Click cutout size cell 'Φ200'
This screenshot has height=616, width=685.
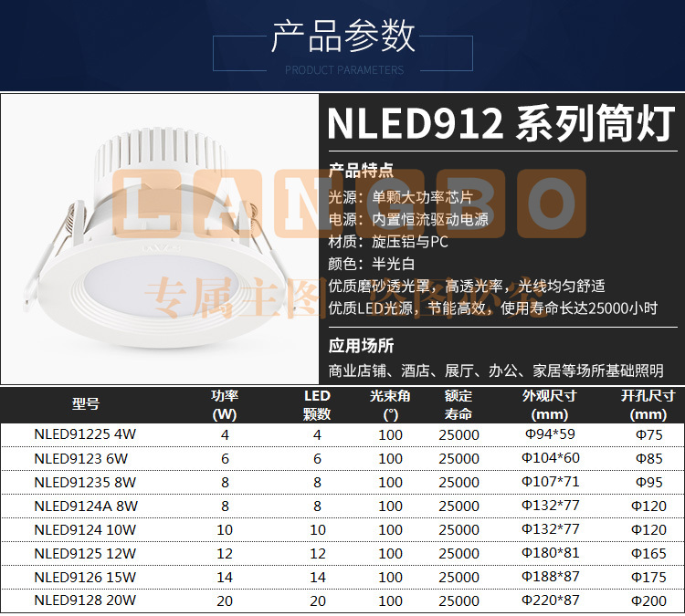(x=648, y=600)
